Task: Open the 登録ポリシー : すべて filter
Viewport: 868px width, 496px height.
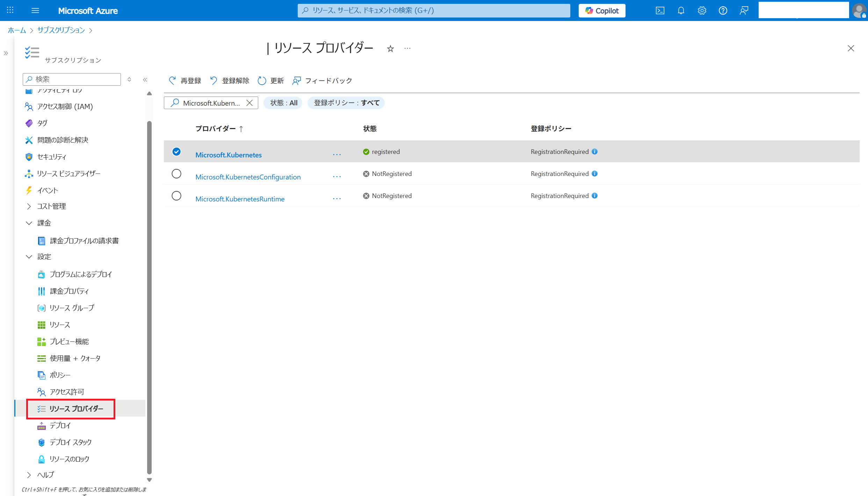Action: point(346,103)
